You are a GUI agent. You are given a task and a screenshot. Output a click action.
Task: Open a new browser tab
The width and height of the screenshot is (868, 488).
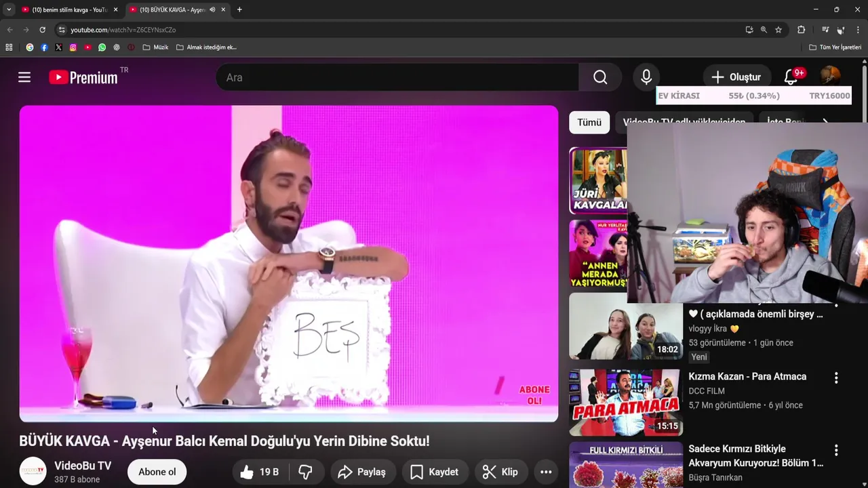[x=239, y=9]
